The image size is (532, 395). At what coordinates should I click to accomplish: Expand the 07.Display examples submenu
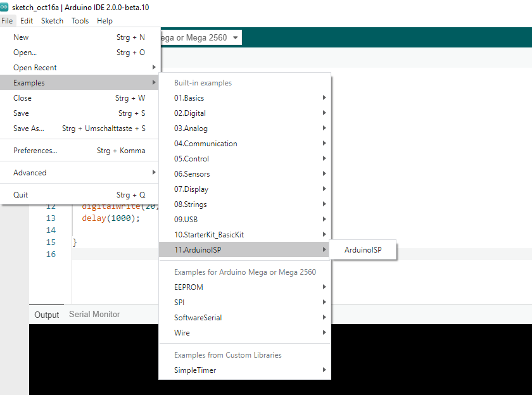coord(244,189)
